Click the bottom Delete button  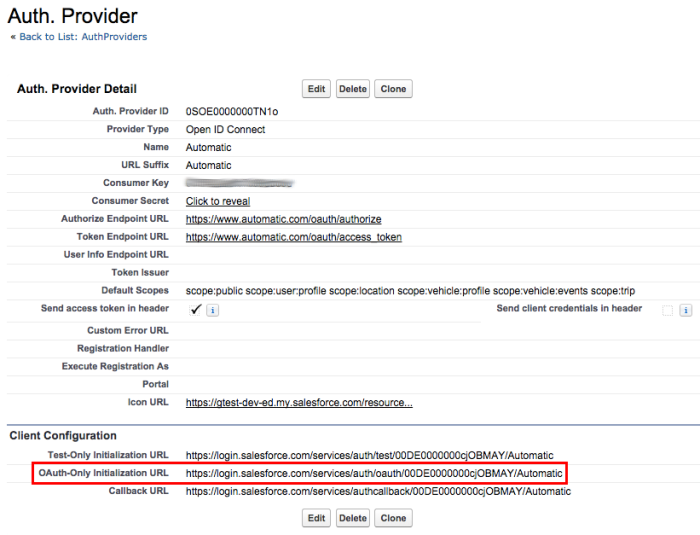(353, 518)
